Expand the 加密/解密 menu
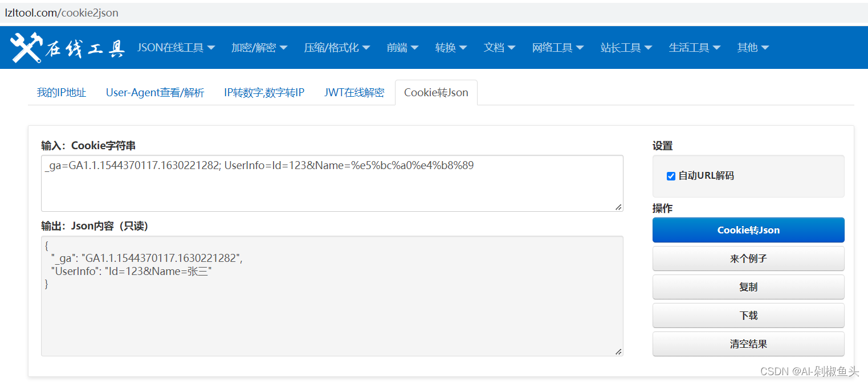The image size is (868, 382). point(259,47)
